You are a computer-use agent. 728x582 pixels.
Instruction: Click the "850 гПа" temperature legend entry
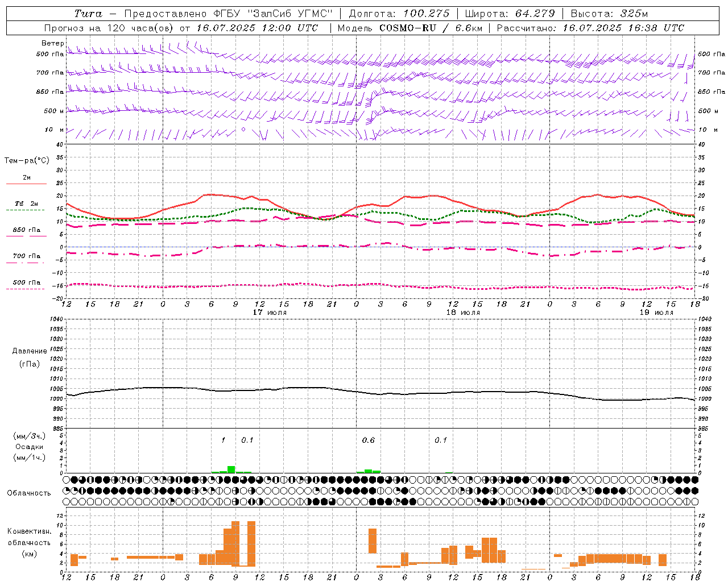[x=26, y=230]
